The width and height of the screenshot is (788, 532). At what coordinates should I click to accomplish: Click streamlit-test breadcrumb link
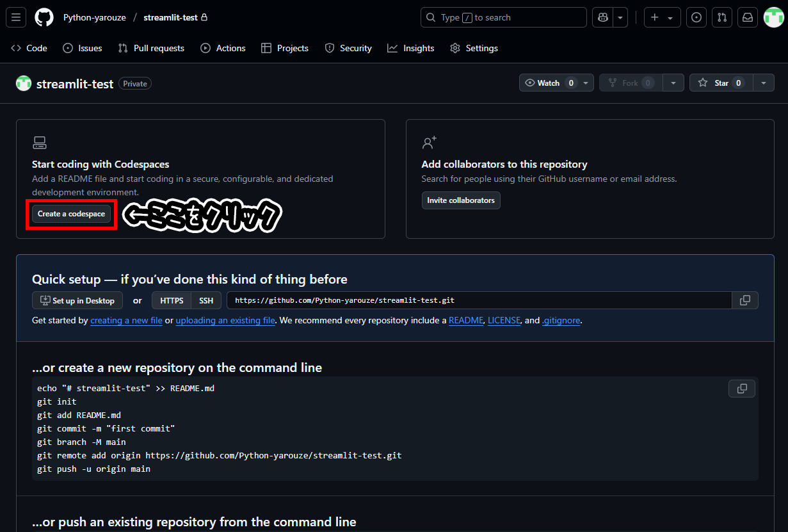coord(170,17)
